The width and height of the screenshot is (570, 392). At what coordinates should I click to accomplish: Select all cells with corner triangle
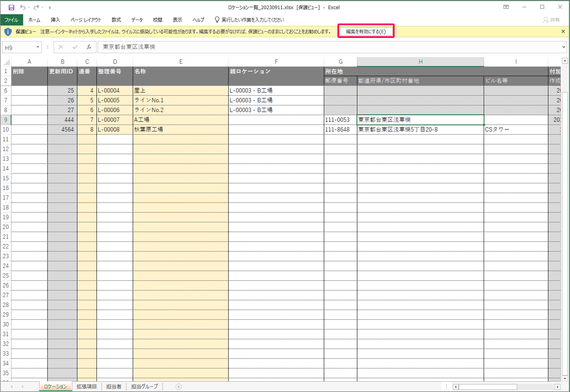pyautogui.click(x=7, y=62)
